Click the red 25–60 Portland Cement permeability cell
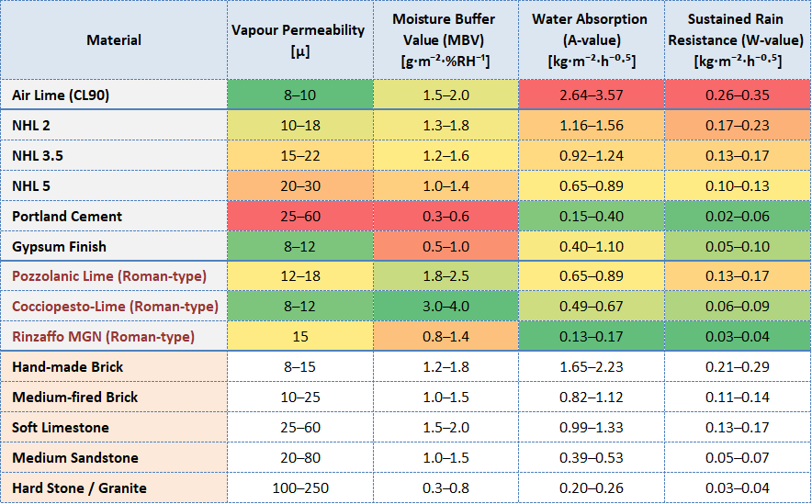 click(x=299, y=217)
